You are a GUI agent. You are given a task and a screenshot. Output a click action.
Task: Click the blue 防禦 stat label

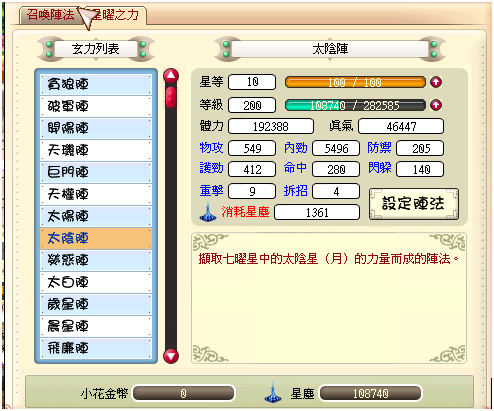point(379,148)
